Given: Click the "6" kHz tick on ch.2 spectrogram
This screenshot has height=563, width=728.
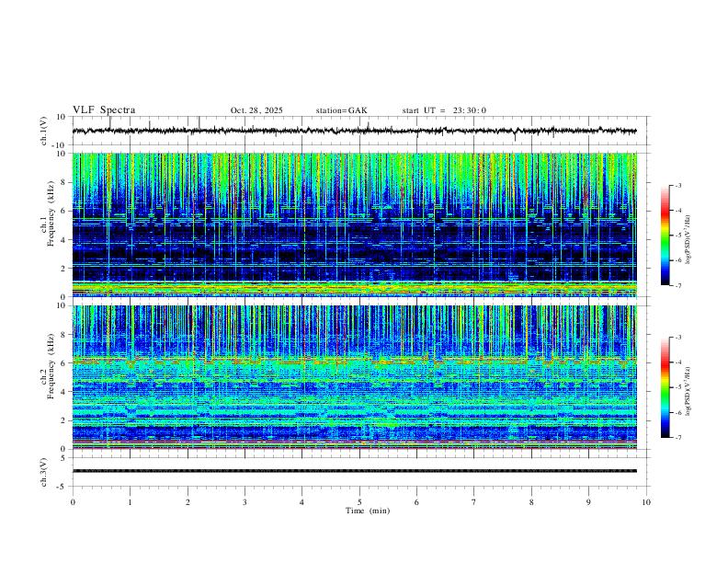Looking at the screenshot, I should point(63,363).
